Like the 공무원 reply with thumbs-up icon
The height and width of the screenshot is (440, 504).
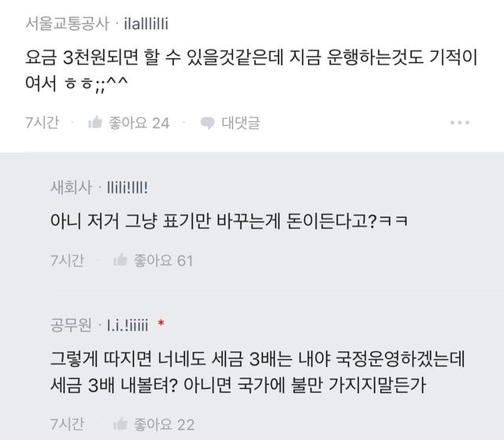click(120, 425)
